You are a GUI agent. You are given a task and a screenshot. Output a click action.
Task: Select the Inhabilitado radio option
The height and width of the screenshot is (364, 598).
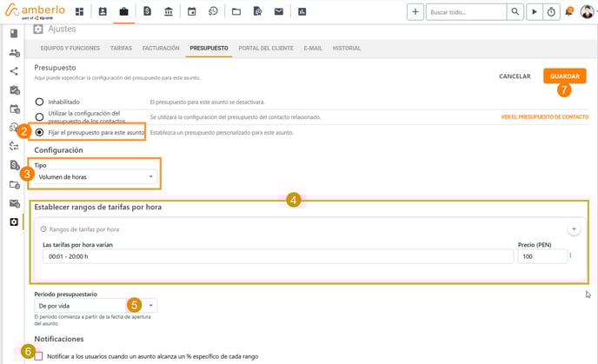tap(39, 102)
